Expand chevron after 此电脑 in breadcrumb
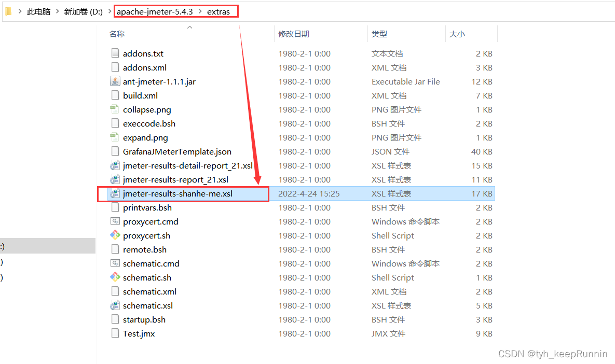Viewport: 615px width, 364px height. [x=57, y=11]
